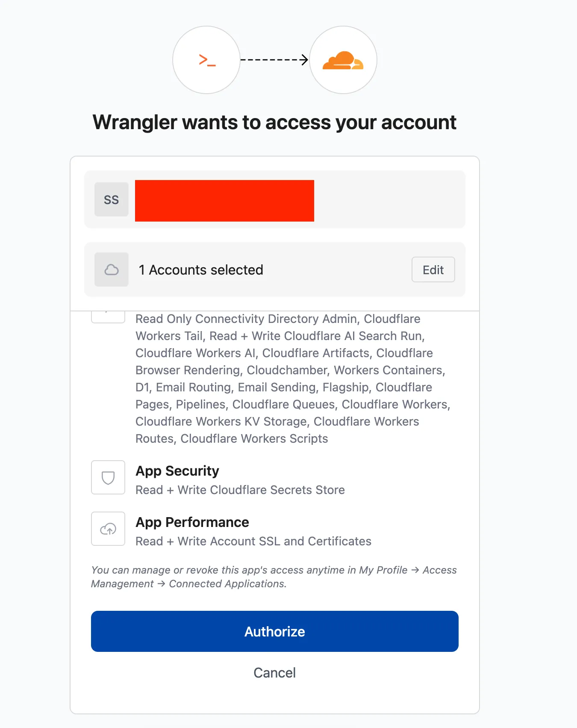This screenshot has height=728, width=577.
Task: Click the 'Wrangler wants to access your account' heading
Action: 274,122
